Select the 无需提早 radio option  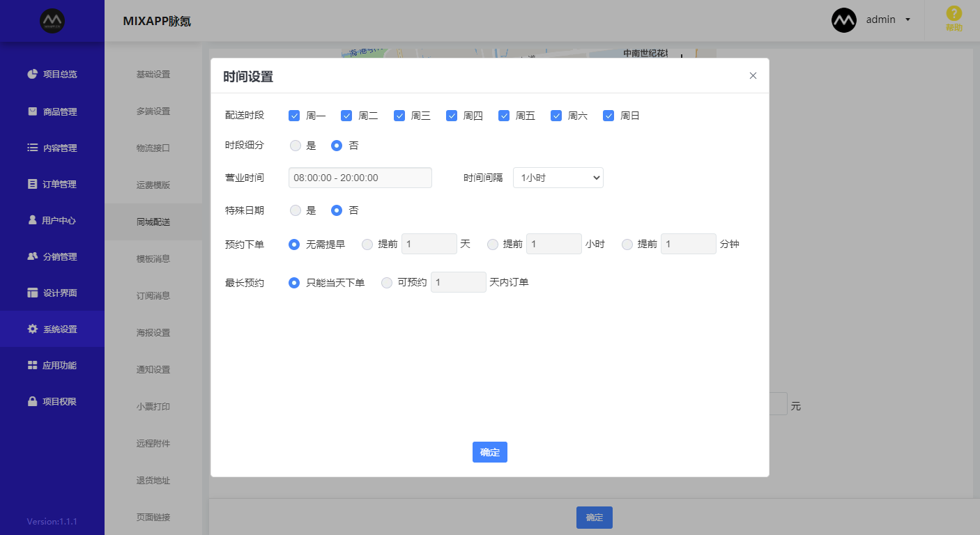click(294, 245)
